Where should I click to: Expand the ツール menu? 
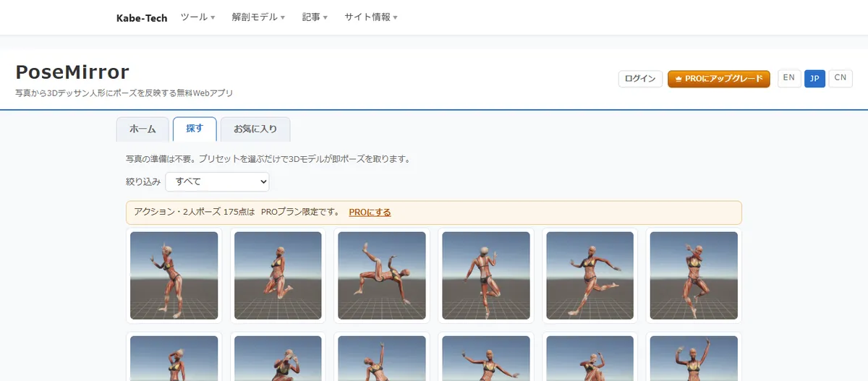[x=197, y=17]
